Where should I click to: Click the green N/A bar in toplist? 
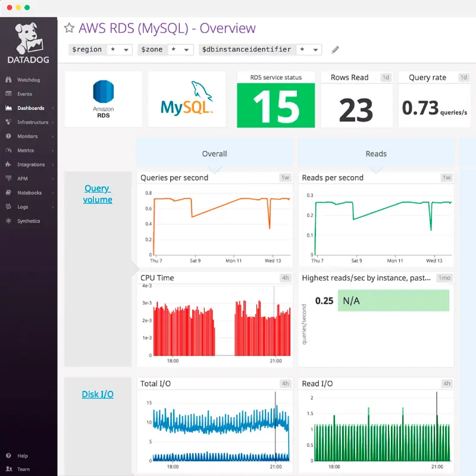[x=393, y=300]
